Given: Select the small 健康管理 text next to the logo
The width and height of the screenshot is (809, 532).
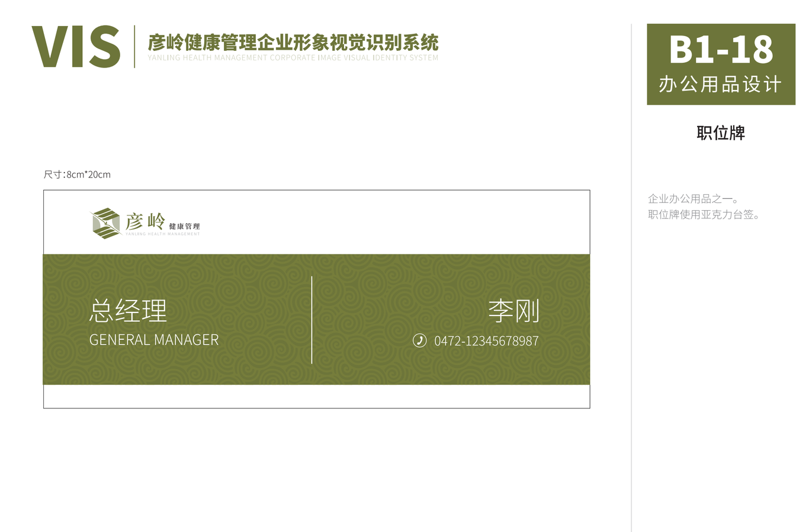Looking at the screenshot, I should click(184, 226).
